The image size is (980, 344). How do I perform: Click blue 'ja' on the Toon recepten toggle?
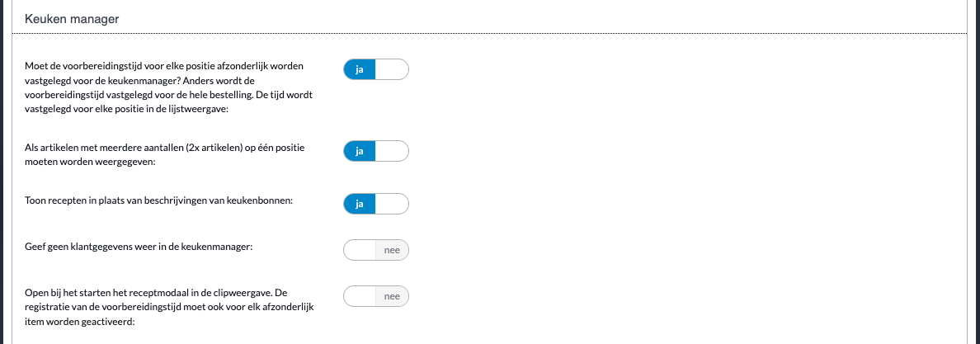click(x=360, y=203)
